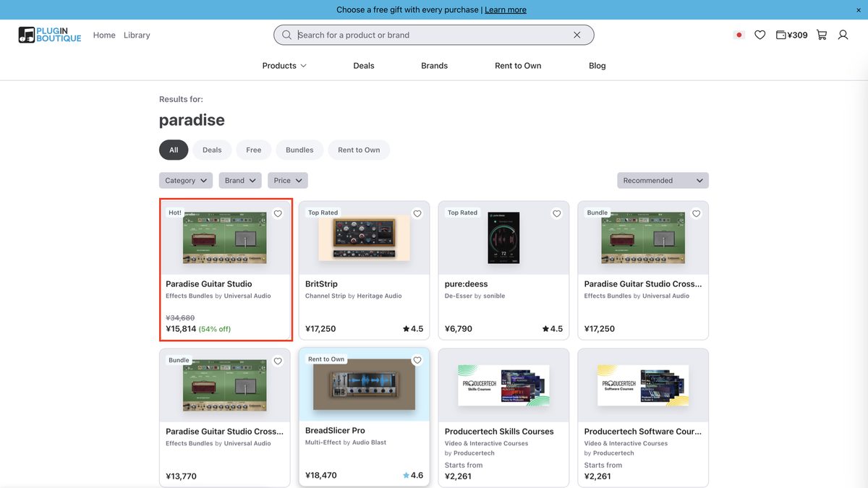Open the Library link
Screen dimensions: 868x488
(137, 35)
